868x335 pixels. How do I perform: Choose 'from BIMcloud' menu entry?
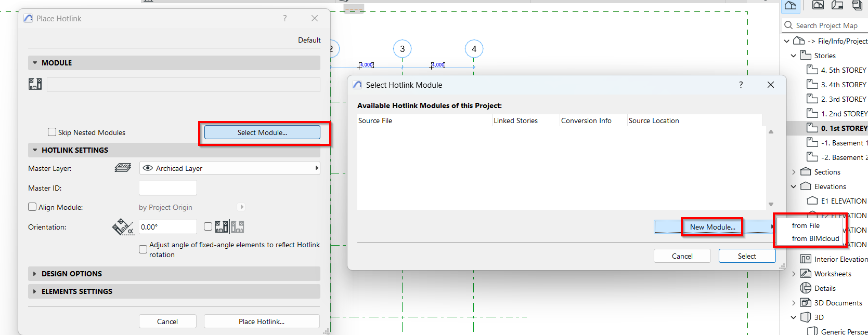tap(815, 238)
